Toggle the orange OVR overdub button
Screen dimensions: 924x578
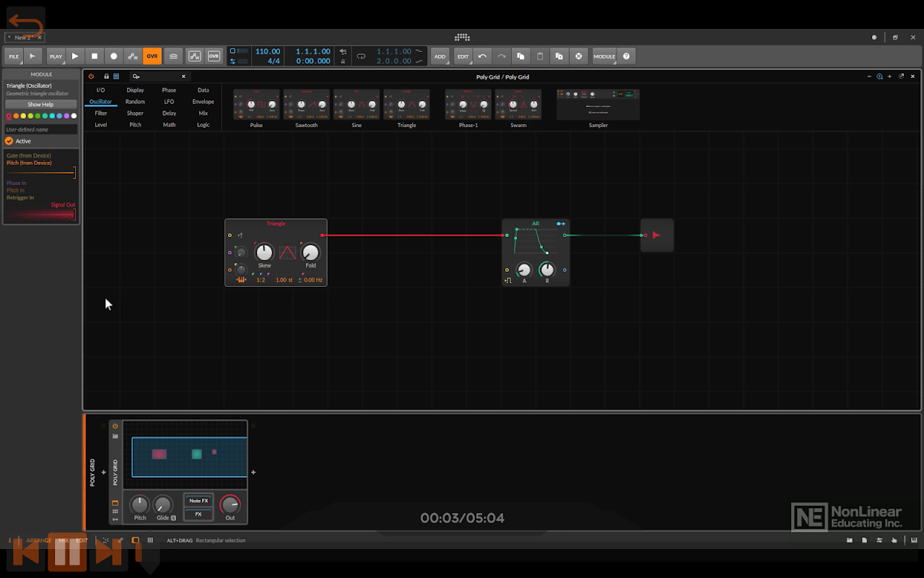[152, 56]
